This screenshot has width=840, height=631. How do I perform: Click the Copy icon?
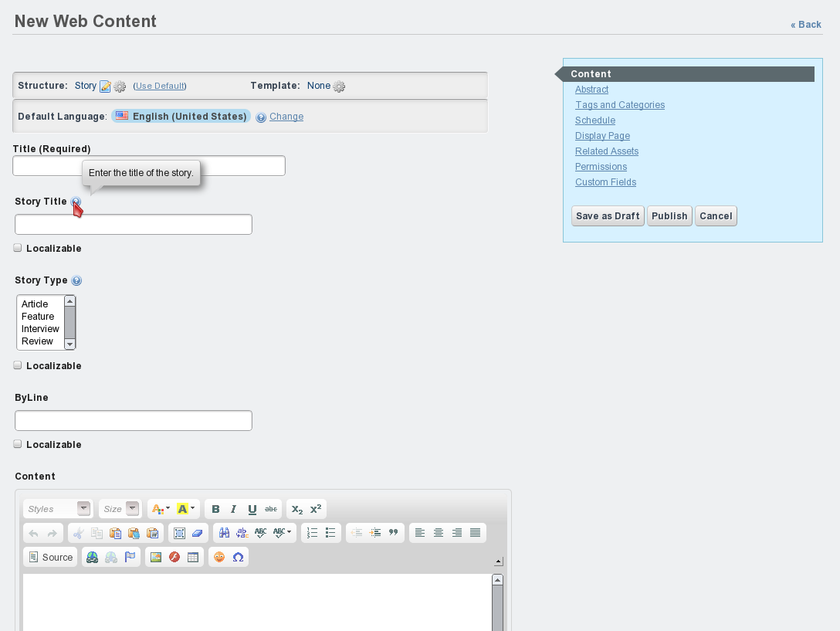[x=97, y=533]
